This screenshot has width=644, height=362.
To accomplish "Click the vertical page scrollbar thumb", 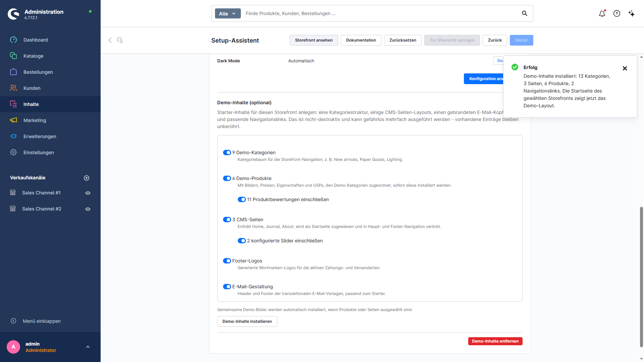I will (x=641, y=277).
